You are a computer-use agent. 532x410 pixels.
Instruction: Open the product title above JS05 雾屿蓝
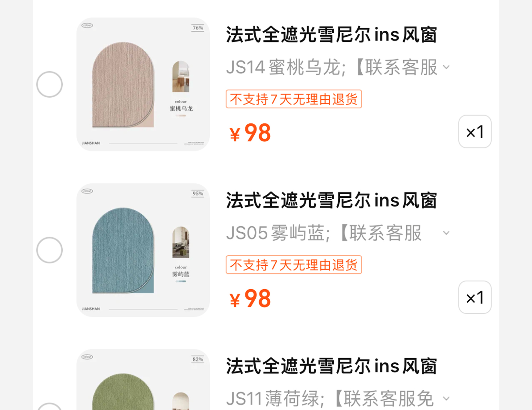click(331, 201)
